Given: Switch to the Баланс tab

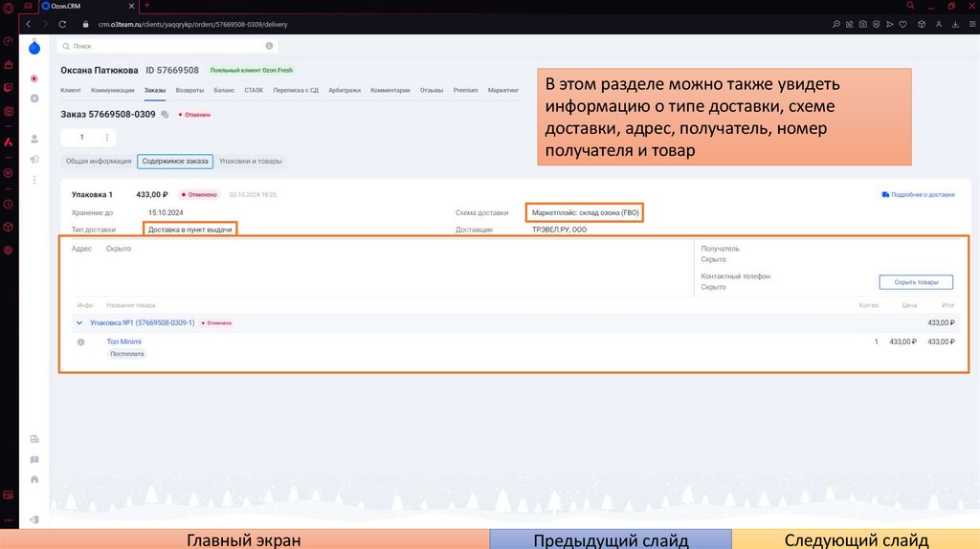Looking at the screenshot, I should [224, 90].
